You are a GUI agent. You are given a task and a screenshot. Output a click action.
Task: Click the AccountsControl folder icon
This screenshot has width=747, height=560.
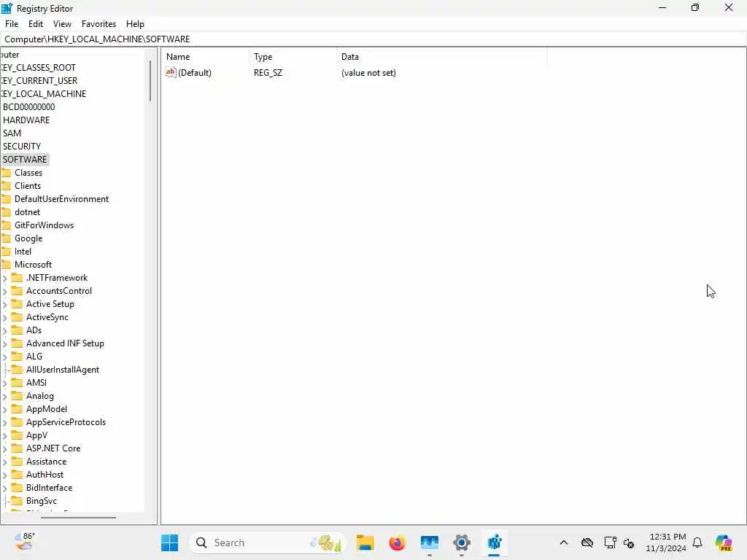pyautogui.click(x=17, y=290)
